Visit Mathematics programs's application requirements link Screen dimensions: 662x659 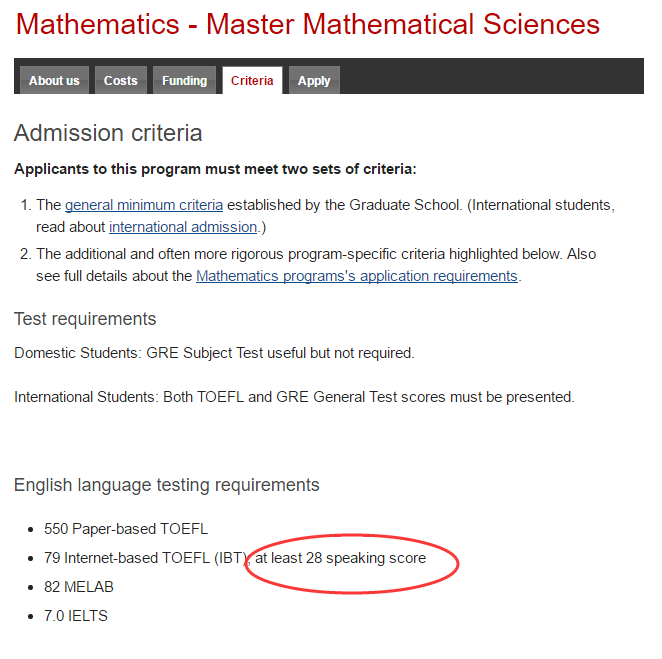point(357,275)
